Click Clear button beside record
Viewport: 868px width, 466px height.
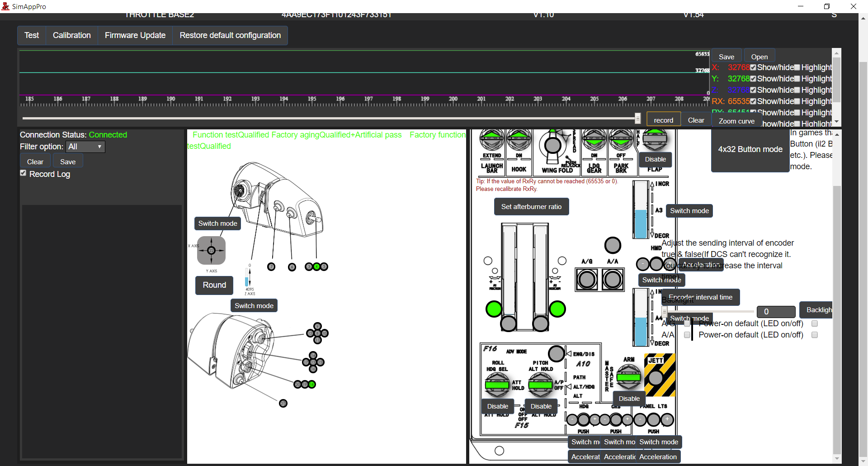pos(696,120)
